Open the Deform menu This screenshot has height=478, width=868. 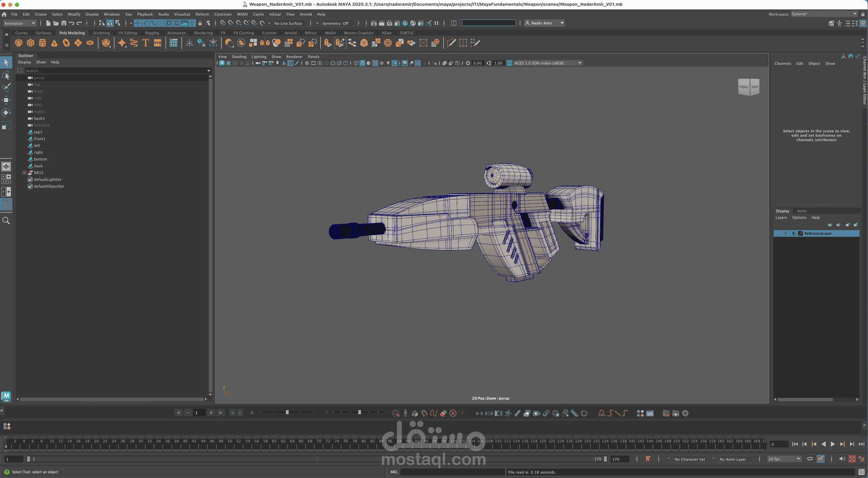(x=202, y=14)
